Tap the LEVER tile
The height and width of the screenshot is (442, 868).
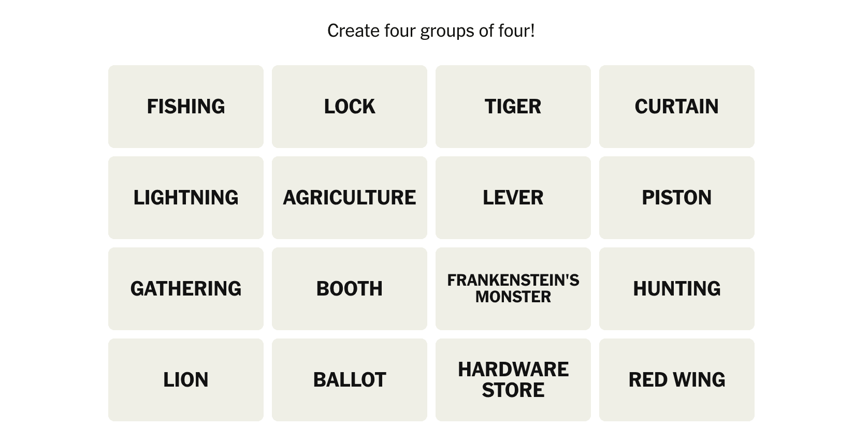pyautogui.click(x=513, y=198)
